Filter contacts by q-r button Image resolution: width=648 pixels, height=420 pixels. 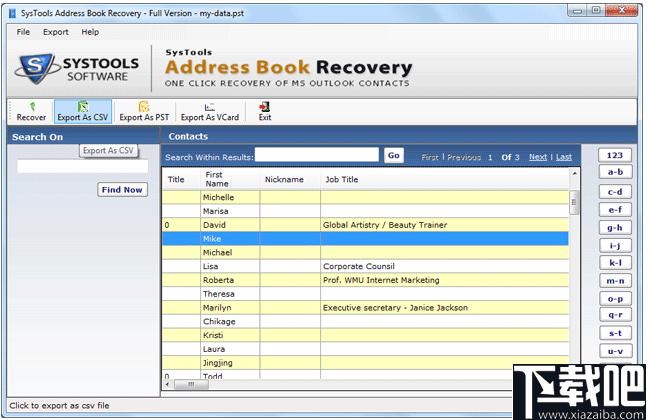pos(615,315)
